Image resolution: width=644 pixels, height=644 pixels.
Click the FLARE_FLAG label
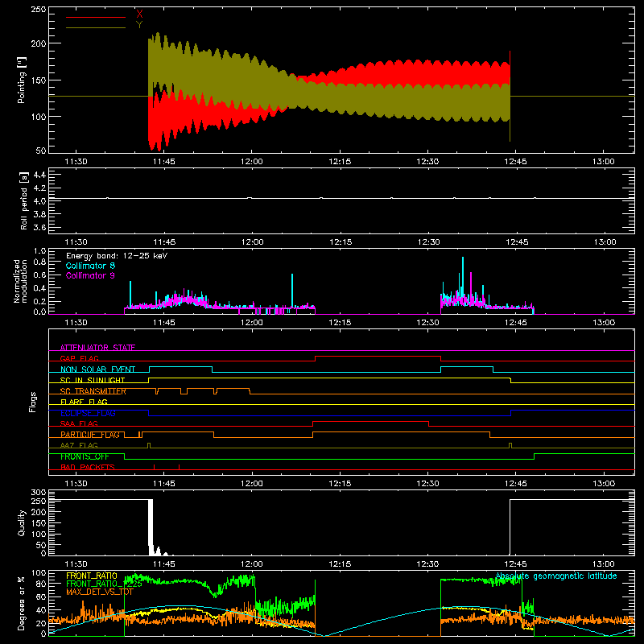tap(84, 402)
